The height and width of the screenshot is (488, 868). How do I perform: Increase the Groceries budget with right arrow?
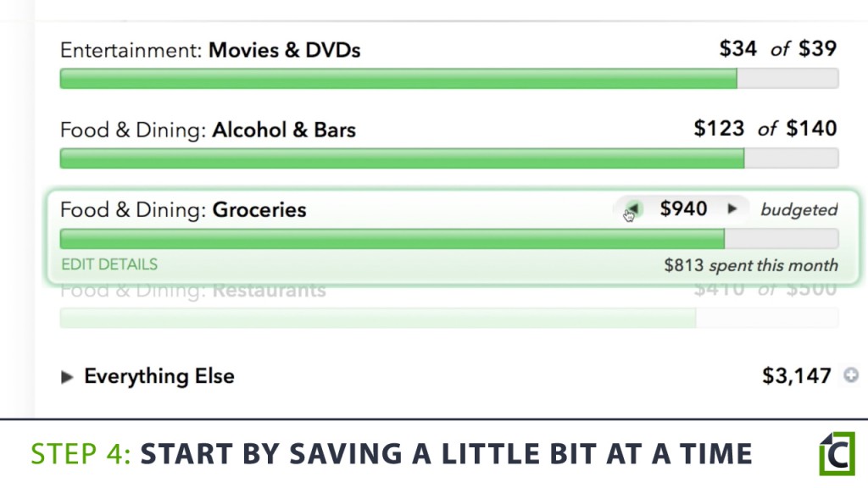coord(732,209)
